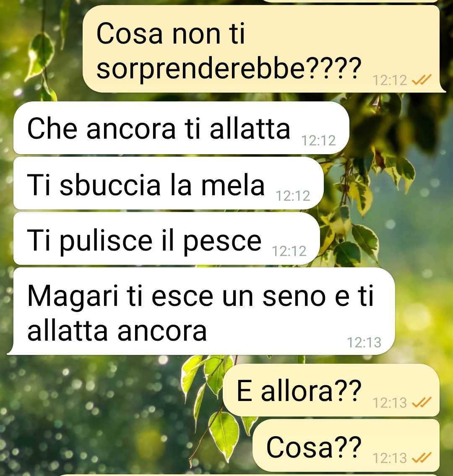Click the 12:12 timestamp on "Ti sbuccia la mela"
Viewport: 453px width, 476px height.
coord(293,196)
